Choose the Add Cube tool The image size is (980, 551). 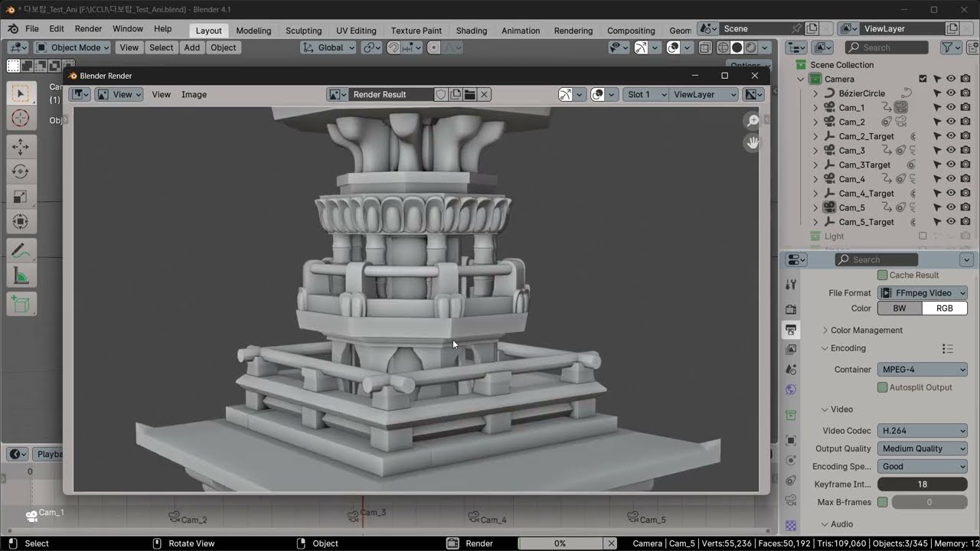point(21,304)
